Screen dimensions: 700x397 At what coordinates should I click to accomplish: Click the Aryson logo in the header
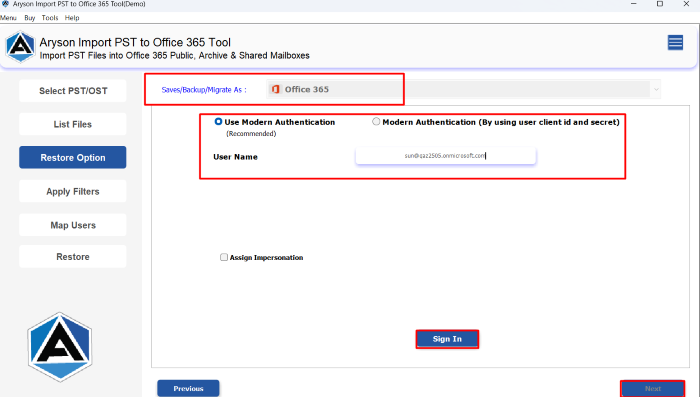(20, 47)
